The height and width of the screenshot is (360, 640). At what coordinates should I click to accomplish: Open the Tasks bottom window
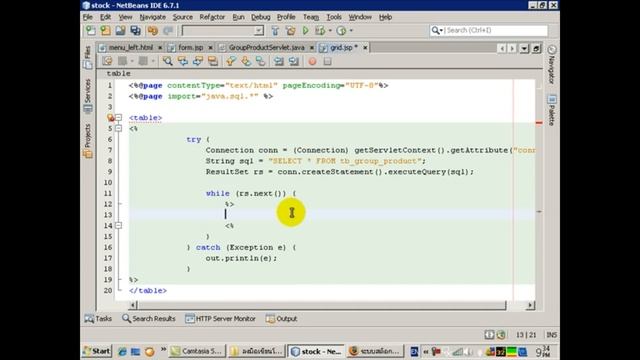click(98, 319)
